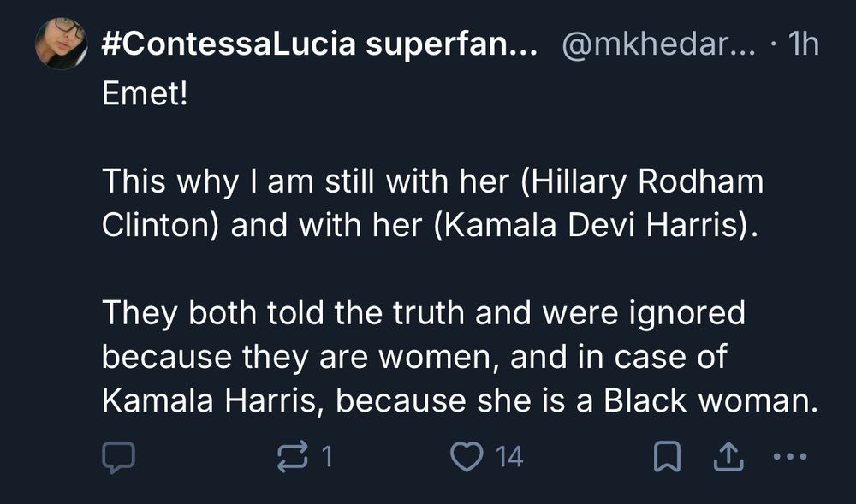Bookmark this post
This screenshot has height=504, width=856.
click(x=664, y=459)
